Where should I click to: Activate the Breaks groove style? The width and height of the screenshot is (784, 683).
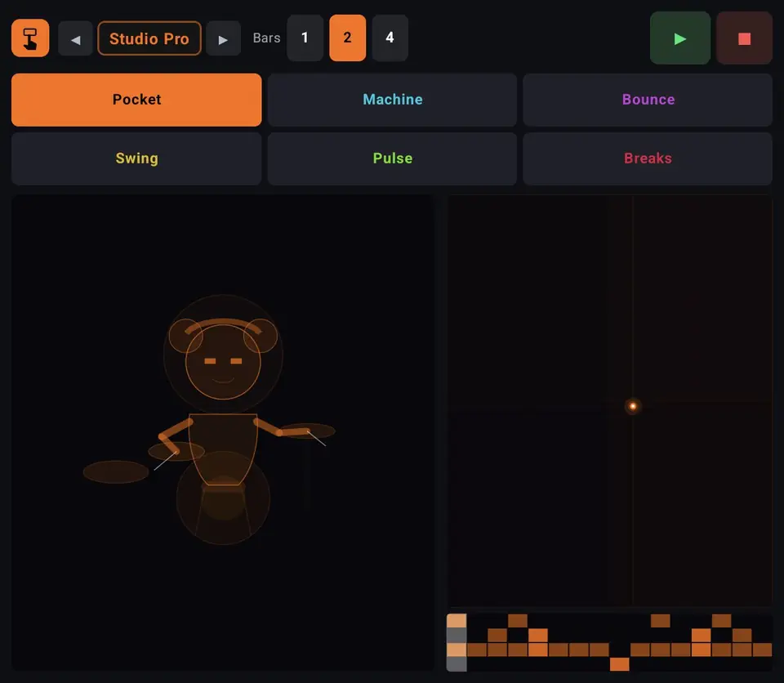coord(648,158)
